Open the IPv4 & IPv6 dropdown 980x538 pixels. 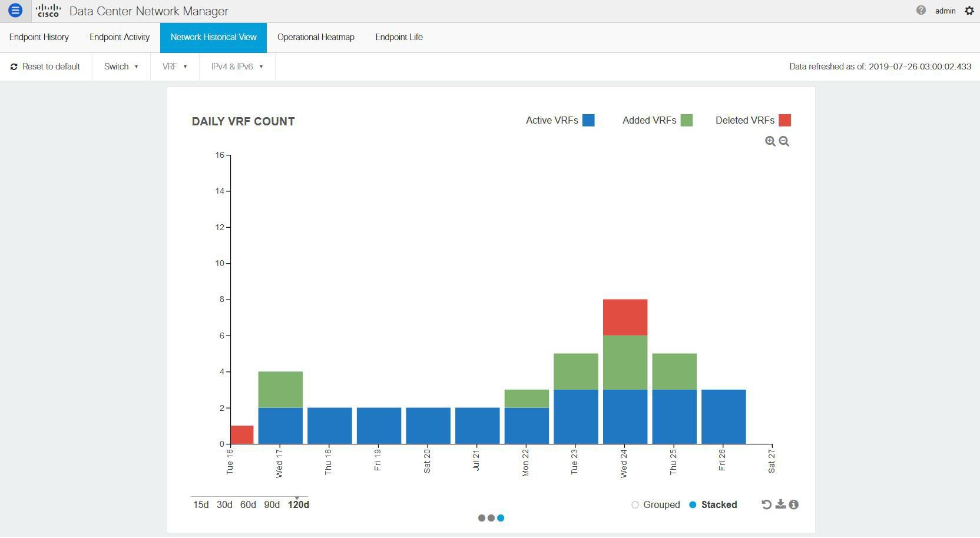click(237, 67)
